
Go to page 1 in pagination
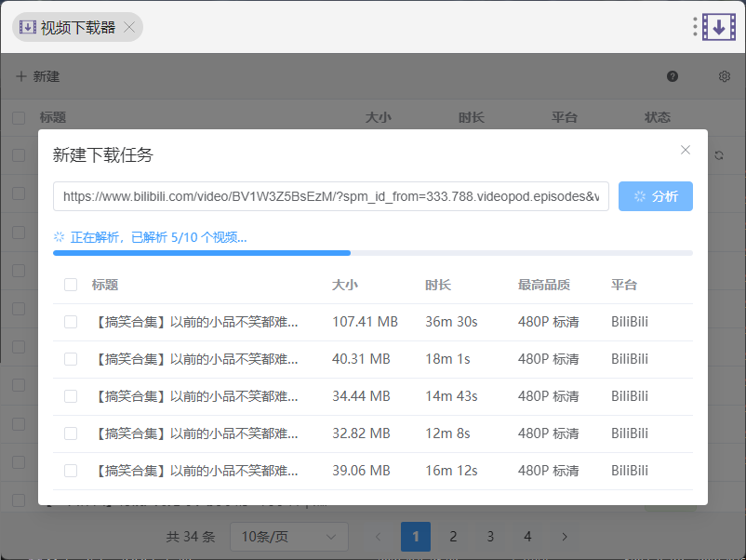[416, 537]
